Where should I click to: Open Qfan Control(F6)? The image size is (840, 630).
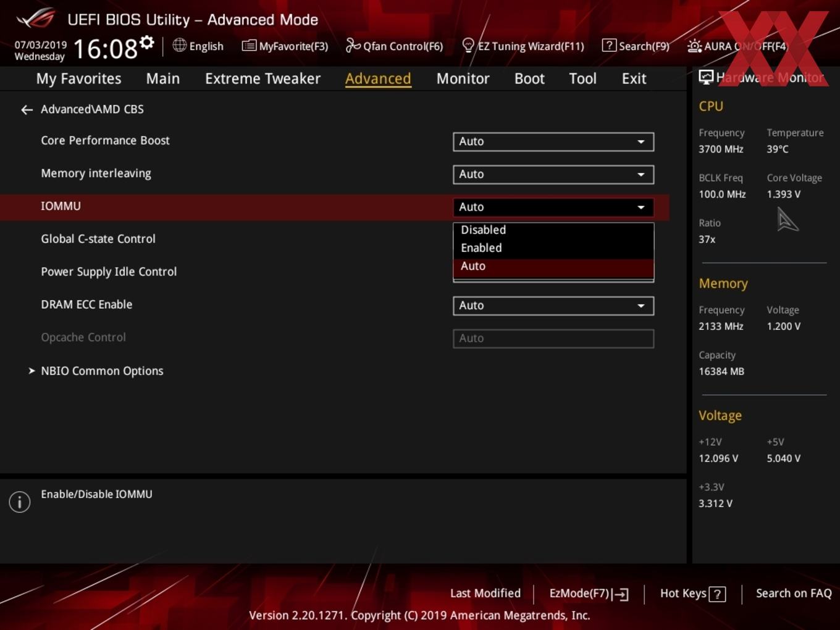coord(394,46)
